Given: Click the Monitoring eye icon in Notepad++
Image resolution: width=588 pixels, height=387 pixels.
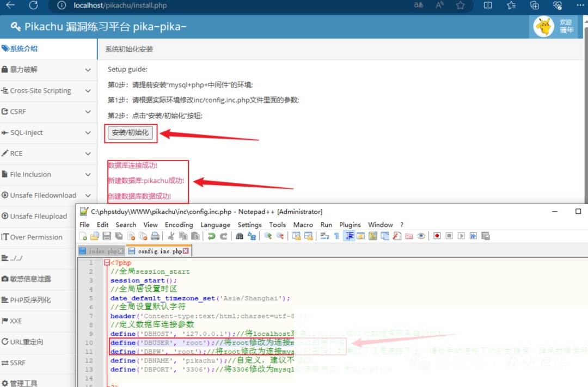Looking at the screenshot, I should click(x=421, y=236).
